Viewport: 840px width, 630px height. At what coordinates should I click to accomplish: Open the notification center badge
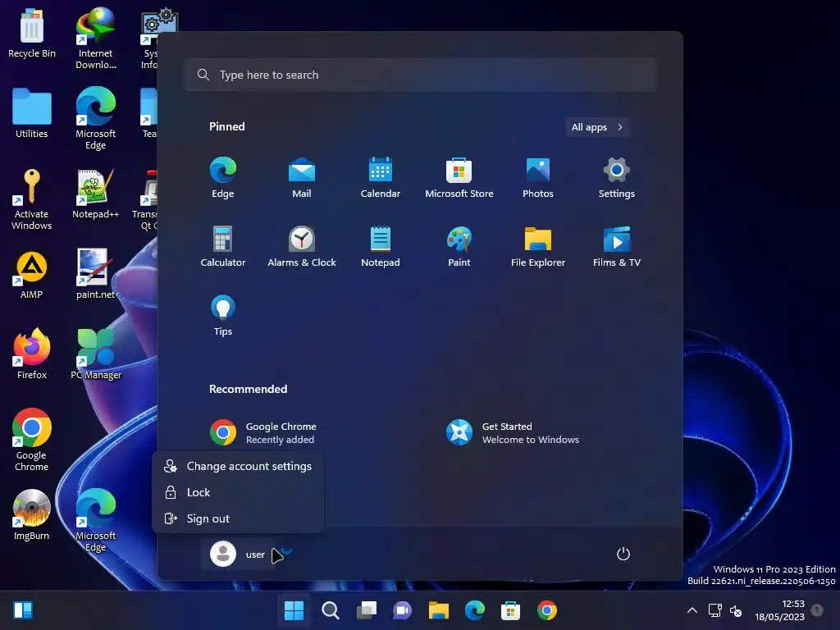coord(817,610)
